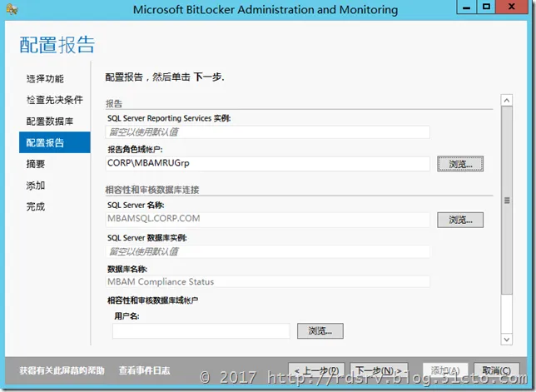536x392 pixels.
Task: Click the 数据库名称 field MBAM Compliance Status
Action: click(x=268, y=281)
